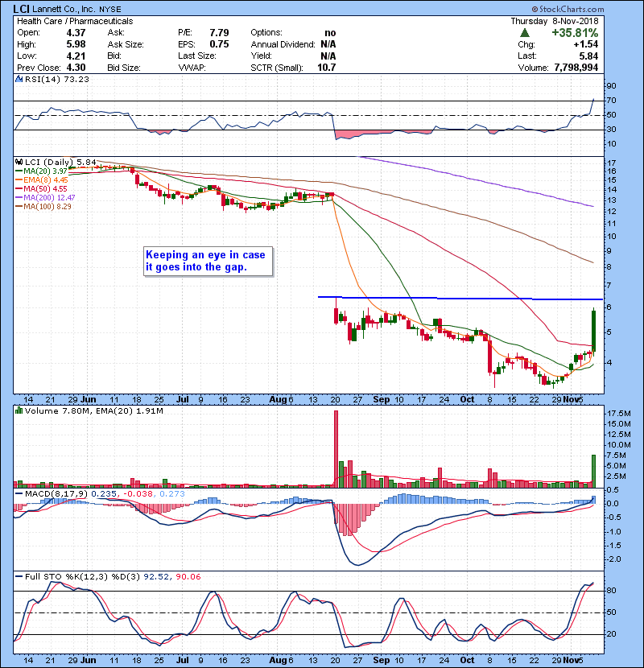Click the LCI (Daily) candlestick icon

(x=19, y=162)
